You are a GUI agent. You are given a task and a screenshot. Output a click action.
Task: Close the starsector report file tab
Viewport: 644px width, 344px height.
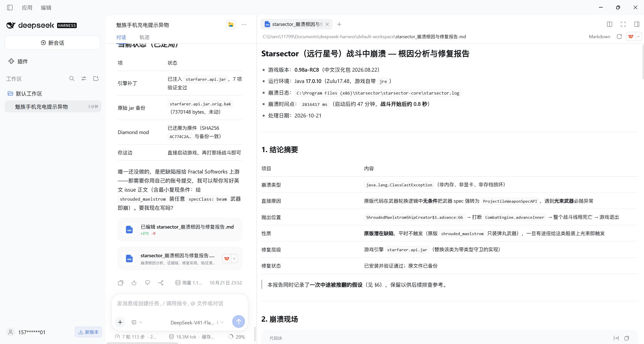pyautogui.click(x=327, y=24)
